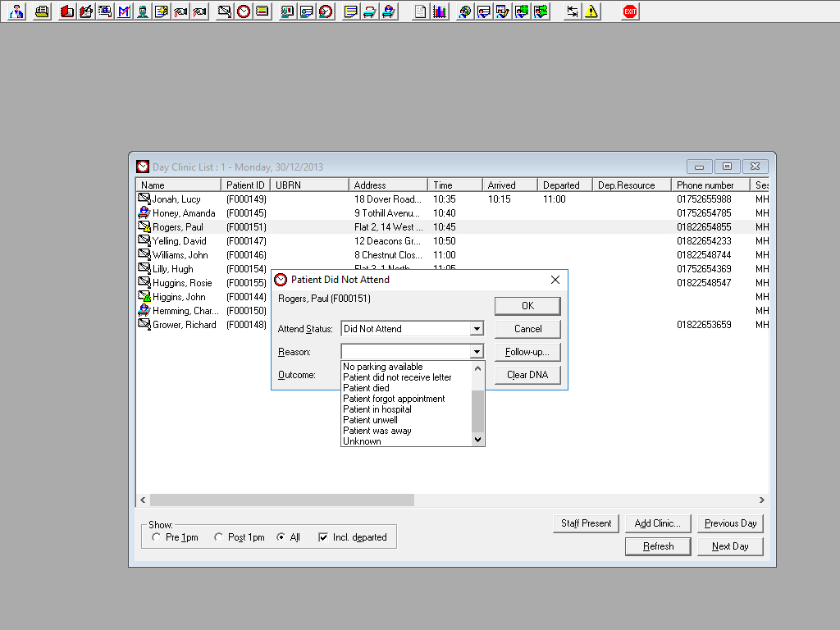Click the clinic list scroll right arrow
The height and width of the screenshot is (630, 840).
(x=762, y=500)
